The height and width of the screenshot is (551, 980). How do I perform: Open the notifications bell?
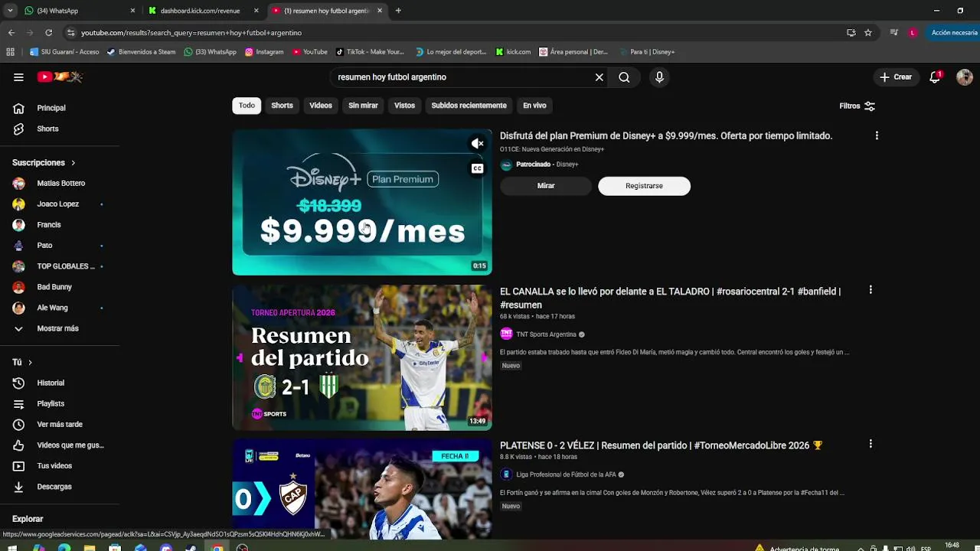coord(935,77)
